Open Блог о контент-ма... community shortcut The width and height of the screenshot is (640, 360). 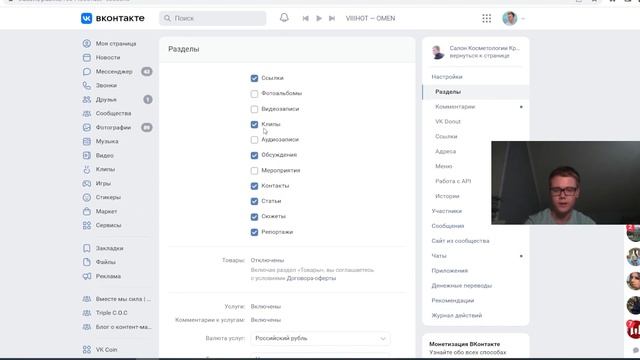coord(123,327)
